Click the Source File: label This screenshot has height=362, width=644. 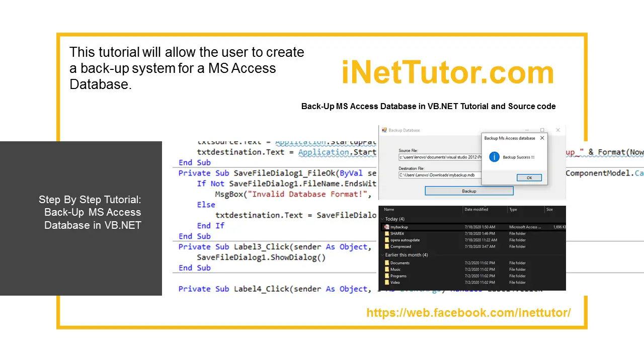point(408,151)
